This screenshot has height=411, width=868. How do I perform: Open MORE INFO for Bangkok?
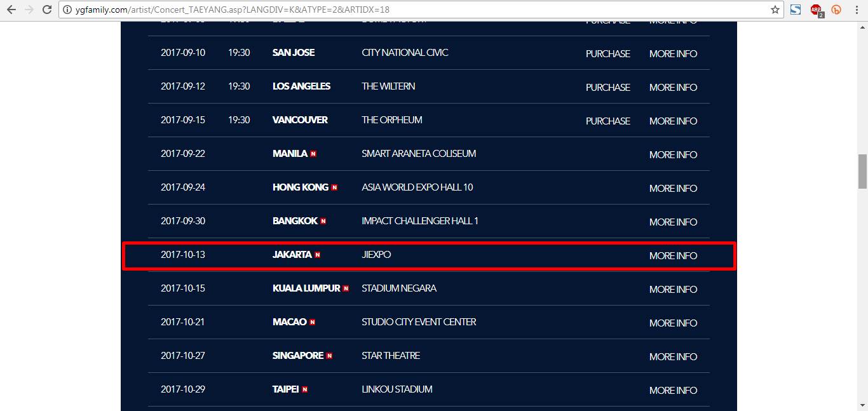pyautogui.click(x=673, y=222)
